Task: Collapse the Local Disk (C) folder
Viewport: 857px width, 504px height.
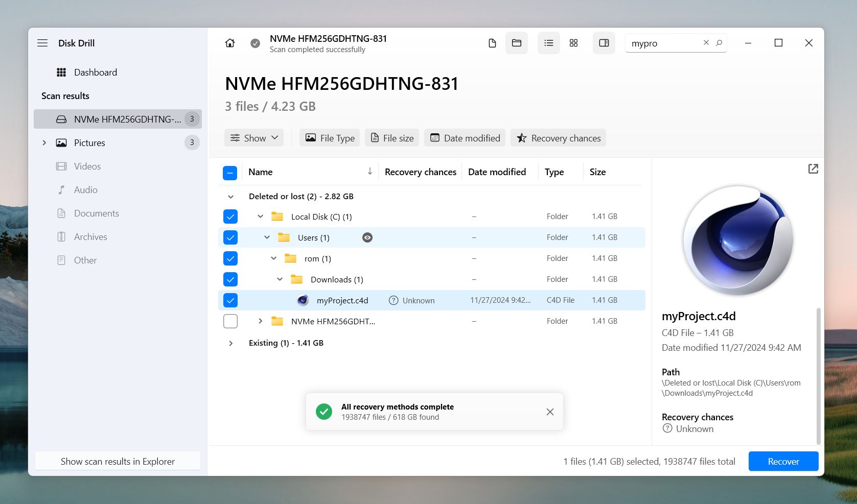Action: pyautogui.click(x=260, y=217)
